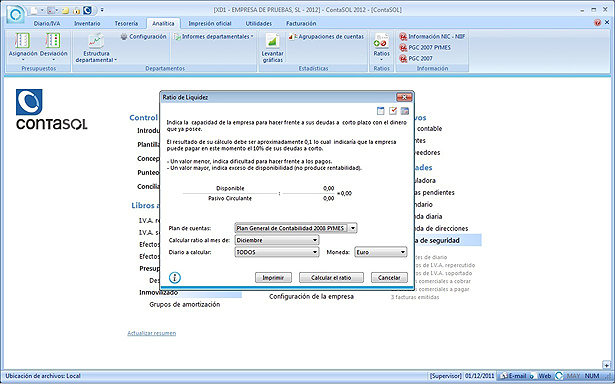Viewport: 615px width, 384px height.
Task: Click the blue information icon in dialog
Action: pos(175,278)
